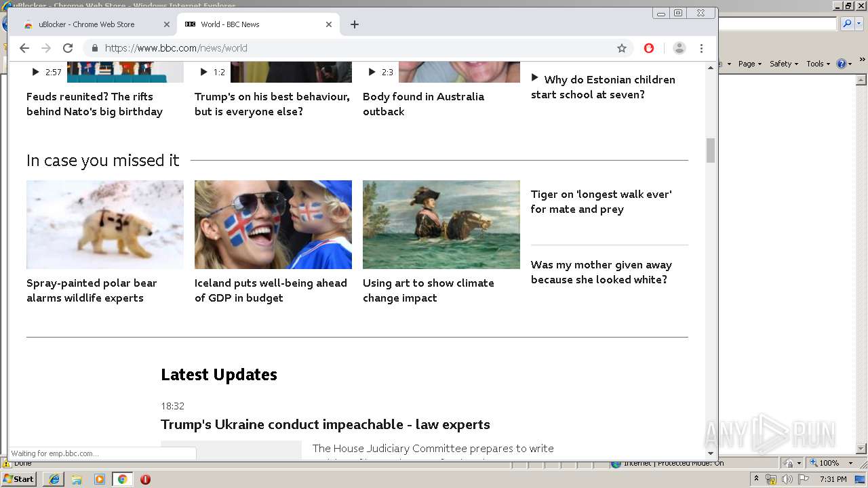Screen dimensions: 868x488
Task: Open the Action Center flag icon
Action: coord(802,479)
